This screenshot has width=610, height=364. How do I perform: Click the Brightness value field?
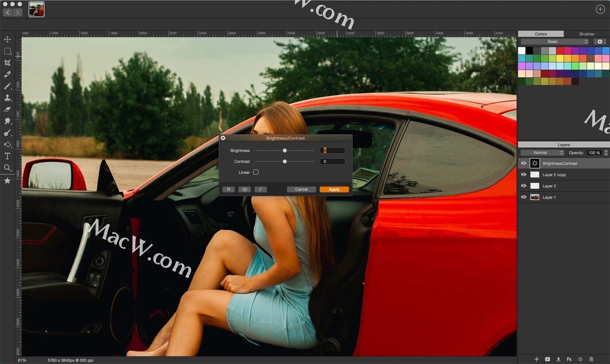(x=332, y=150)
